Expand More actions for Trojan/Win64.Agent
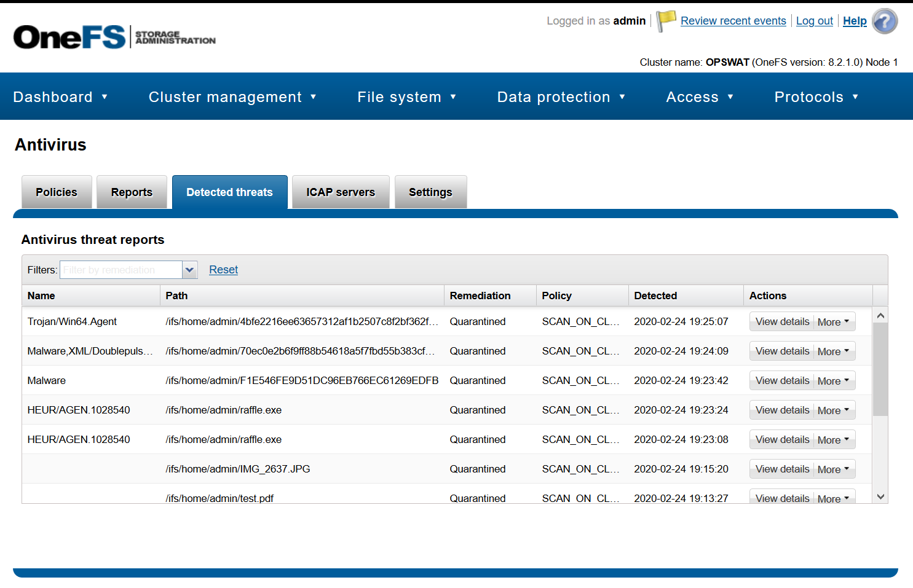 [x=834, y=321]
